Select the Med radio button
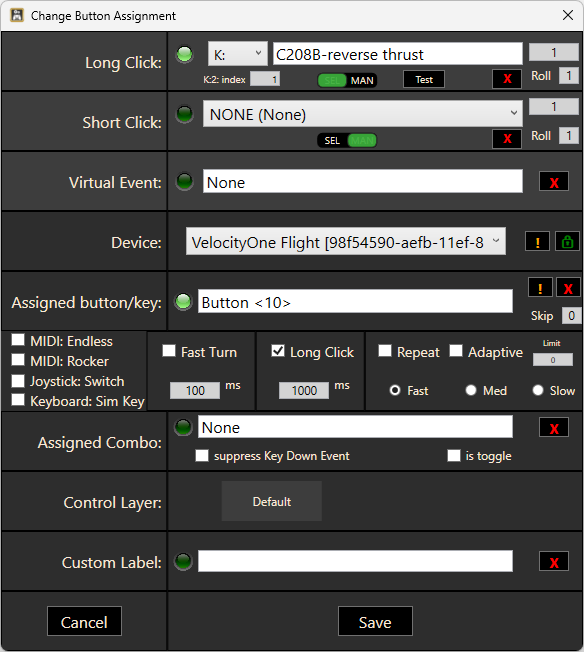This screenshot has height=652, width=584. tap(471, 390)
